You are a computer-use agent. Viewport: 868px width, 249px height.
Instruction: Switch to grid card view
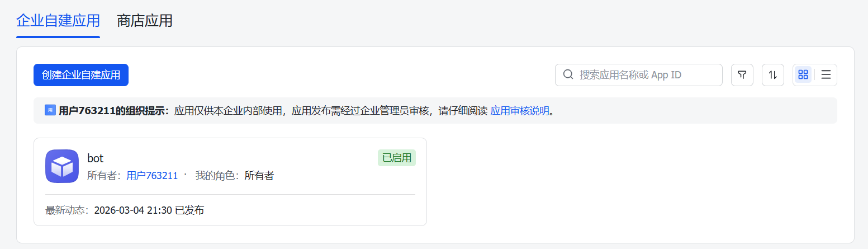tap(803, 75)
